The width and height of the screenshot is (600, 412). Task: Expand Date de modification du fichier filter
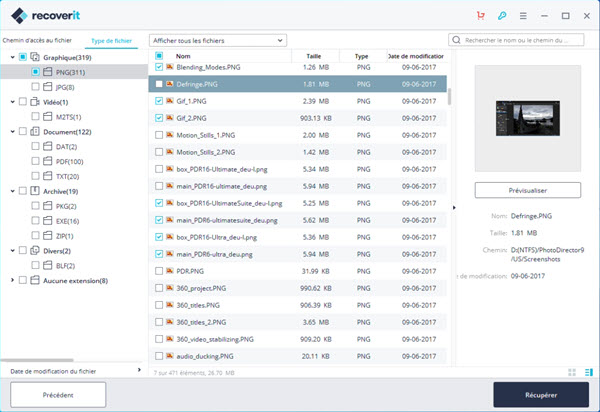pyautogui.click(x=139, y=370)
